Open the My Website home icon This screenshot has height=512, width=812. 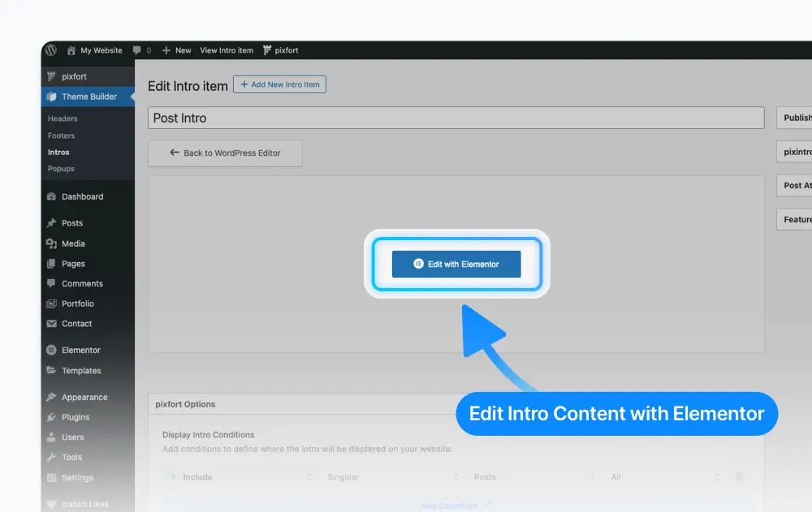pos(71,50)
